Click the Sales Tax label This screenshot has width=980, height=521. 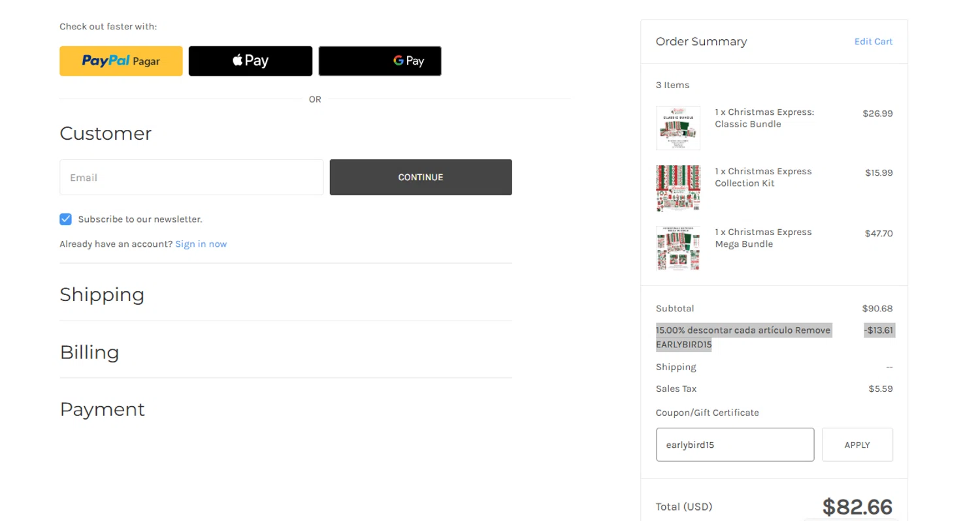click(676, 388)
